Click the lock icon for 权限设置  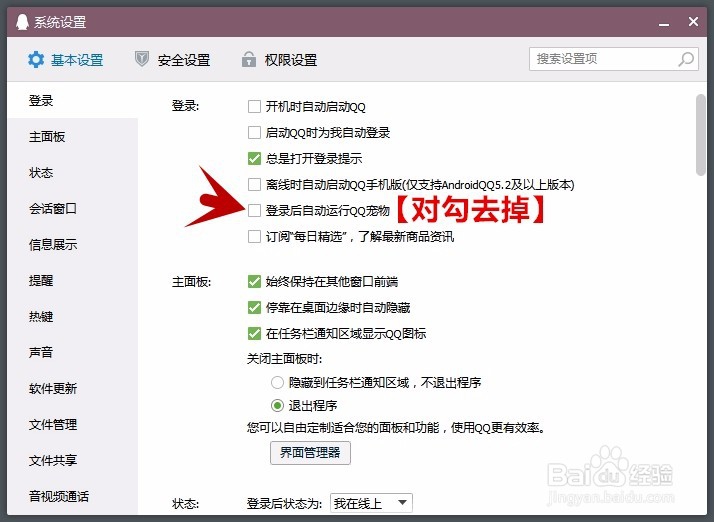(249, 59)
